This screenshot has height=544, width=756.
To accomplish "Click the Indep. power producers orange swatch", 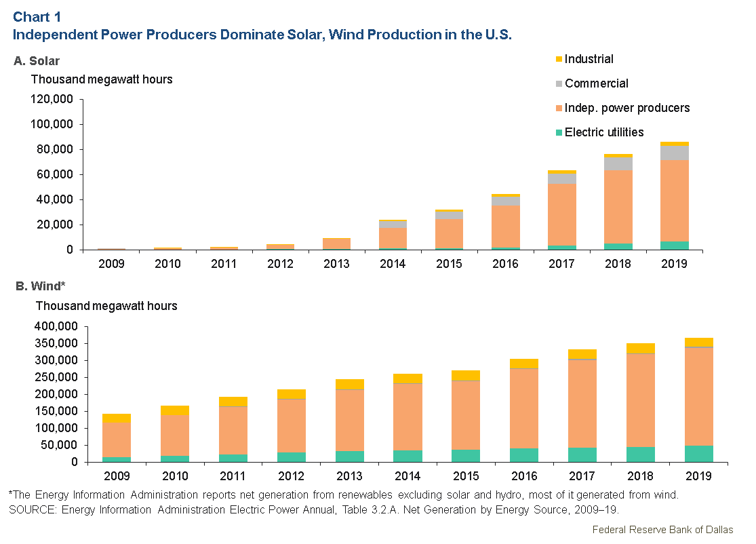I will [559, 108].
